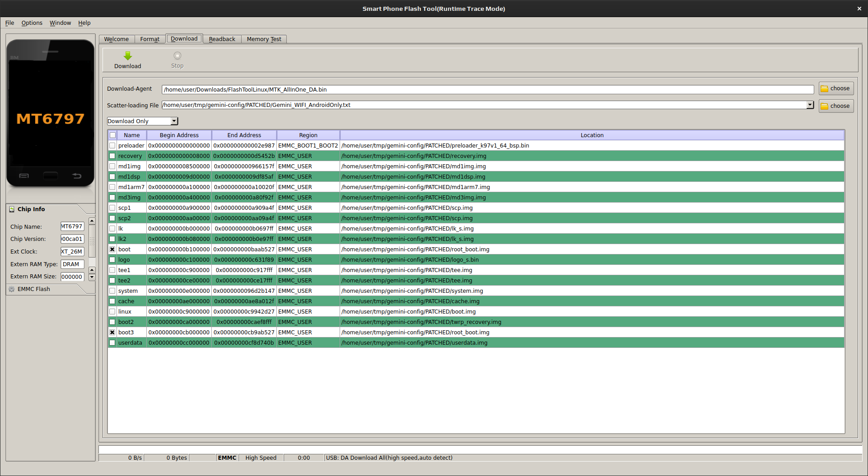The image size is (868, 476).
Task: Toggle the select-all checkbox in table header
Action: [x=112, y=135]
